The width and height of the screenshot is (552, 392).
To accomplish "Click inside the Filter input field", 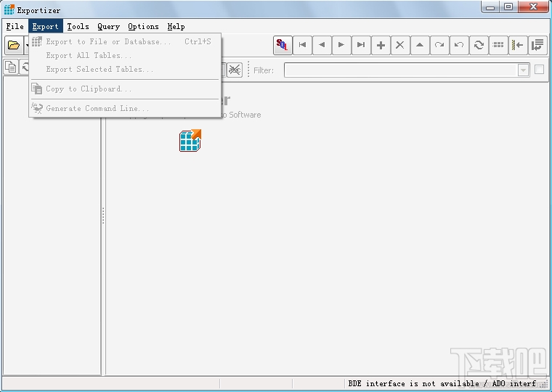I will click(401, 70).
